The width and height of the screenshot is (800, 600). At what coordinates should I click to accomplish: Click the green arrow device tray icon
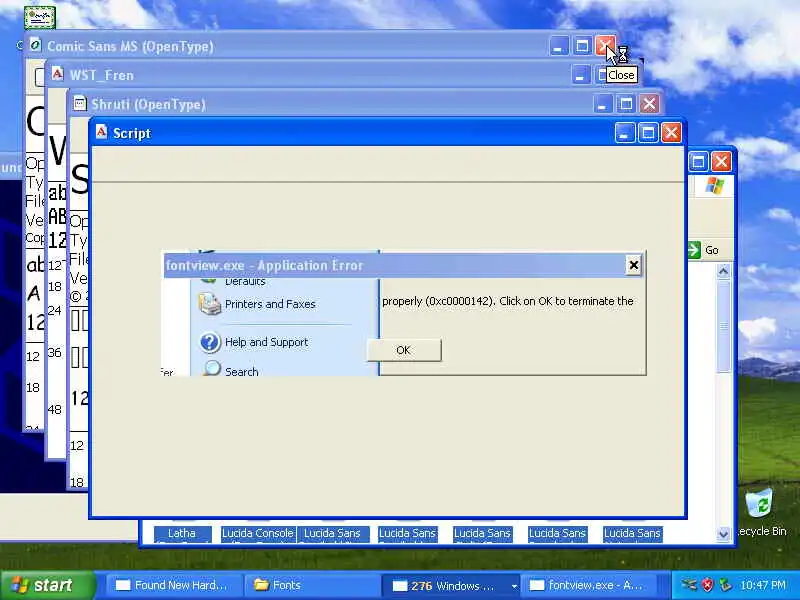[724, 585]
